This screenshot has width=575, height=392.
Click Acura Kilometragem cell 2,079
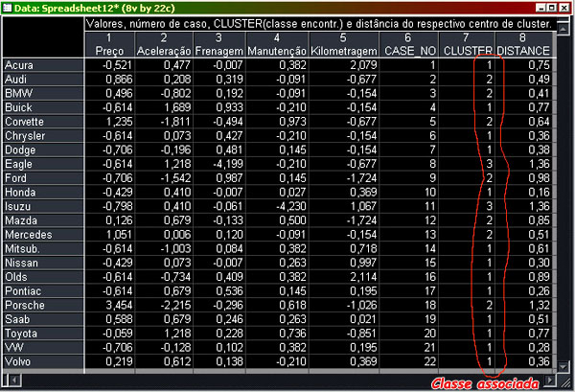[x=344, y=65]
